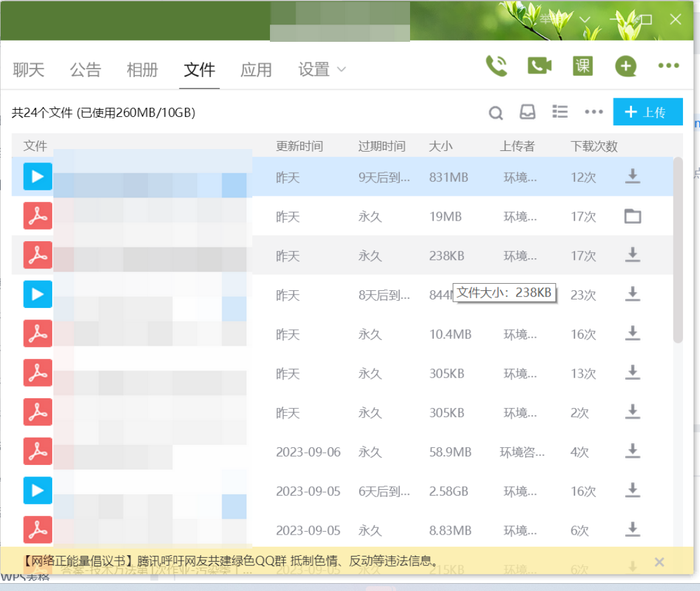Click the blue 上传 button

click(647, 112)
